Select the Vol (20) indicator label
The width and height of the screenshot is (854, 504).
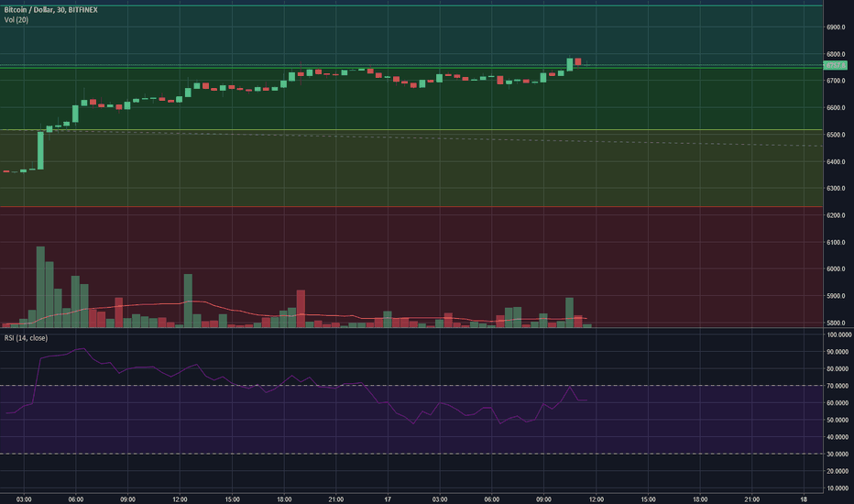coord(16,19)
